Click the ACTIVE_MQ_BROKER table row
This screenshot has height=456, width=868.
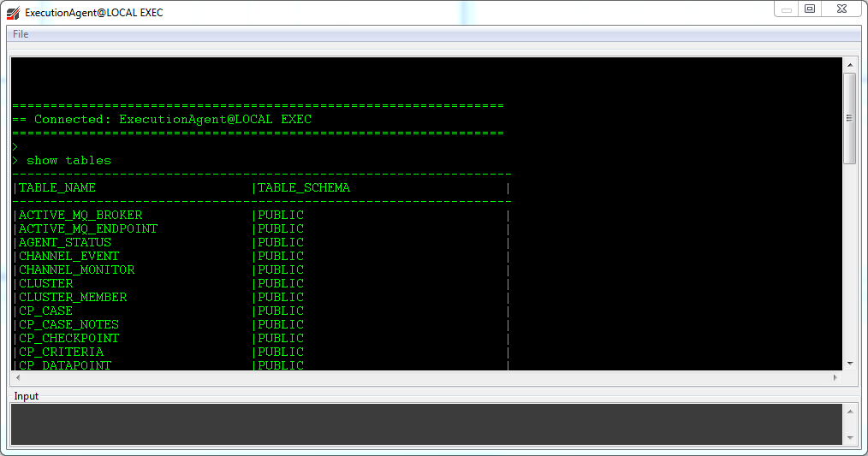coord(80,216)
